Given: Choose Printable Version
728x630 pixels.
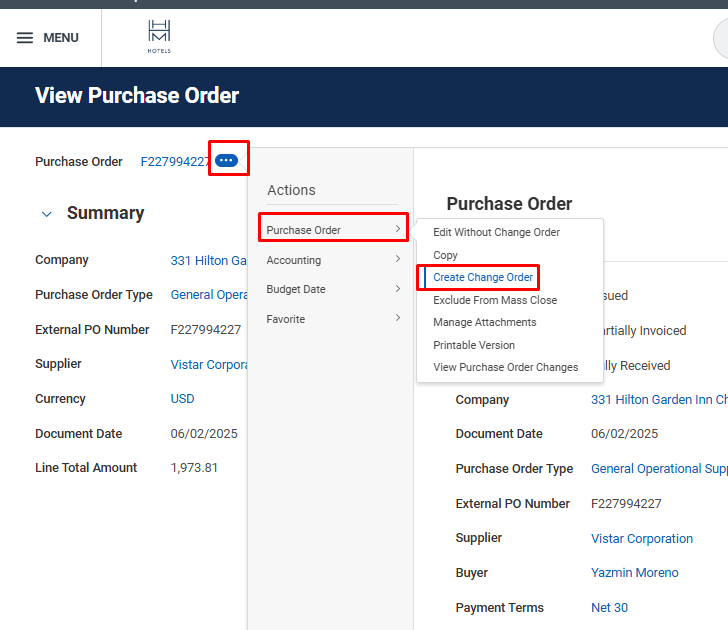Looking at the screenshot, I should coord(474,345).
